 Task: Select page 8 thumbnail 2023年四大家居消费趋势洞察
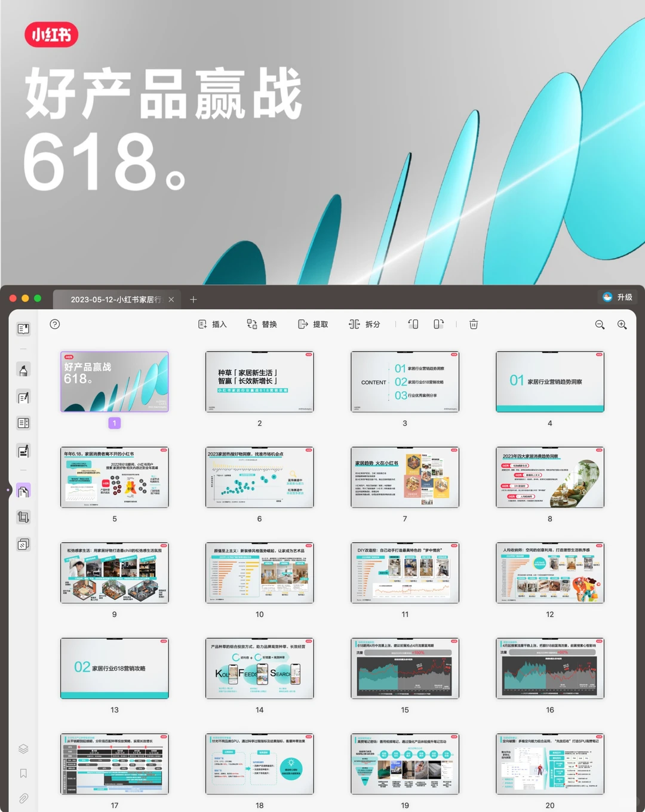click(550, 477)
